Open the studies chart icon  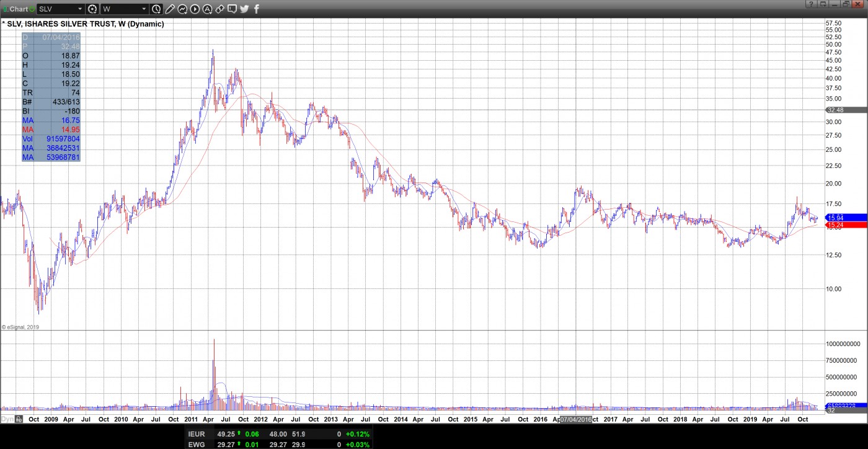click(x=182, y=9)
